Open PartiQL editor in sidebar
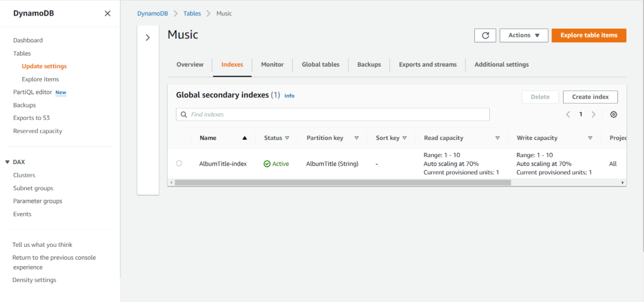Image resolution: width=644 pixels, height=302 pixels. [x=33, y=92]
